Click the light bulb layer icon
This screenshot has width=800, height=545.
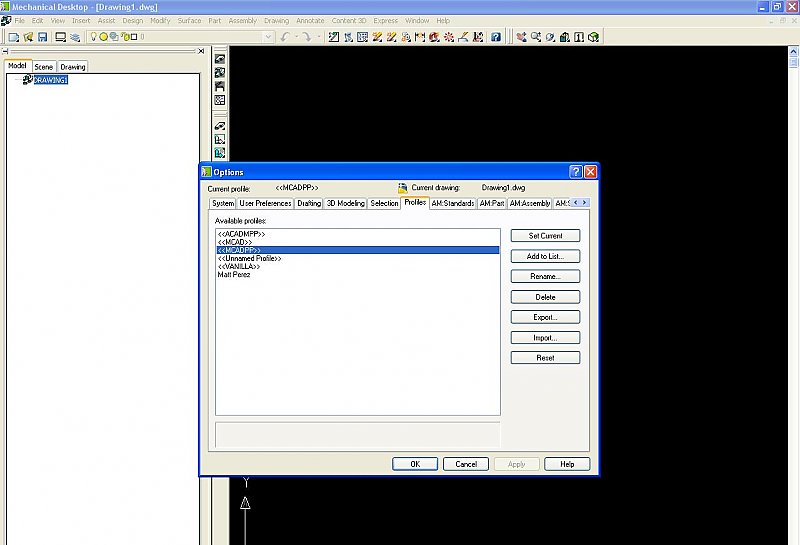pyautogui.click(x=95, y=37)
